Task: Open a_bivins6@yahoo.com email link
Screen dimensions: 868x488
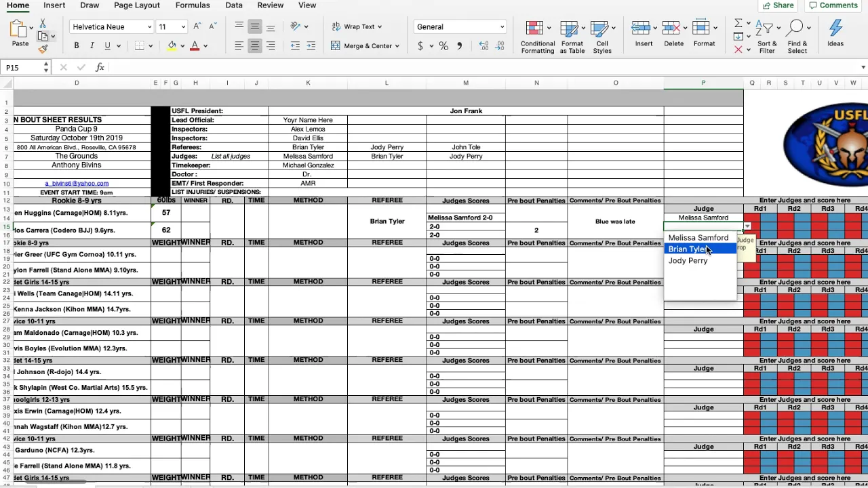Action: [x=77, y=183]
